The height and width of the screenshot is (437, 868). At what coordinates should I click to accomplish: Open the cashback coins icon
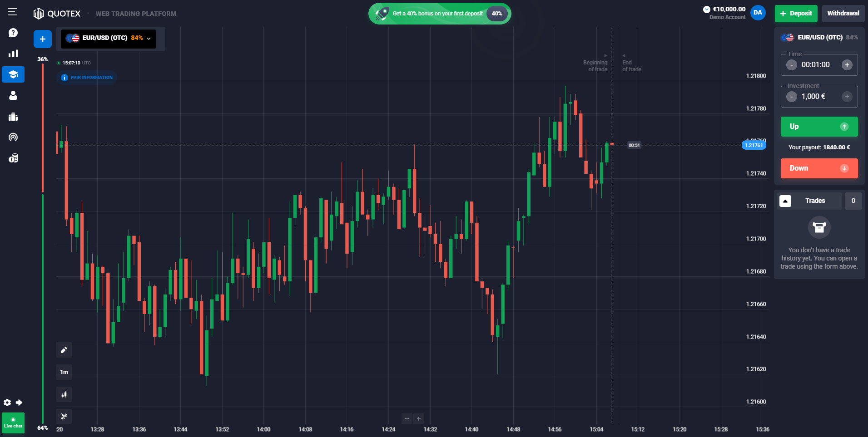(x=13, y=158)
